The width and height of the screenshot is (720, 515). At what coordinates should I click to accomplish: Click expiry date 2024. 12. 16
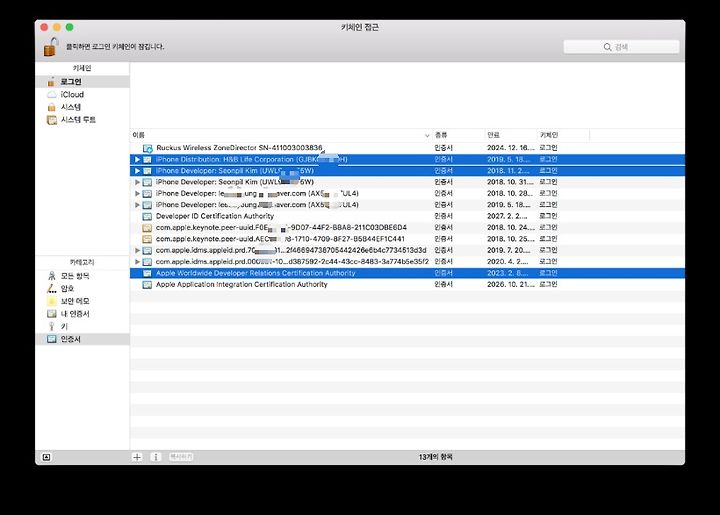511,148
